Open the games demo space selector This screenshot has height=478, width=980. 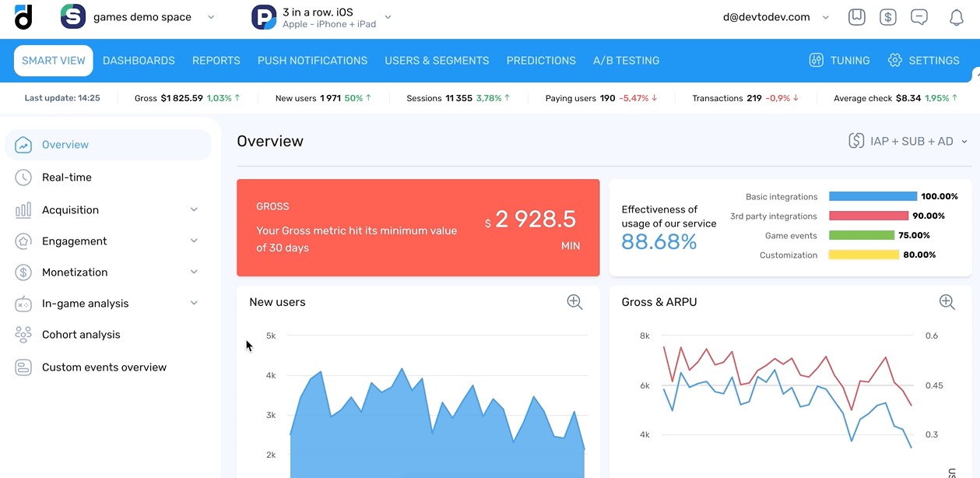point(140,16)
